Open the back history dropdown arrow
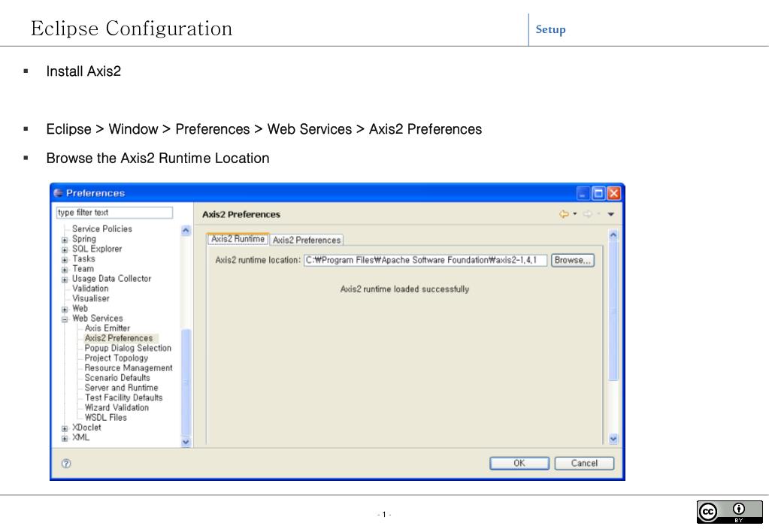The width and height of the screenshot is (769, 532). [575, 214]
